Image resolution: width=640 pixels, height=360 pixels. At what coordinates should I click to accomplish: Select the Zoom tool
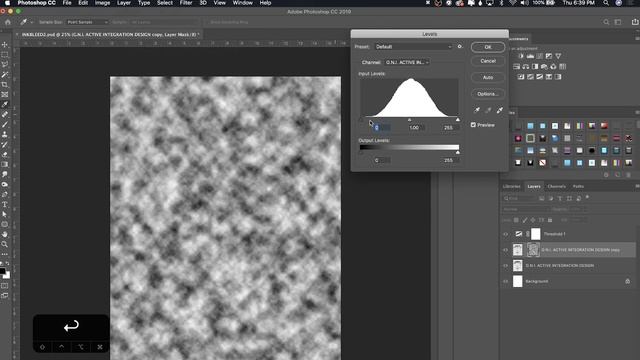[x=5, y=244]
